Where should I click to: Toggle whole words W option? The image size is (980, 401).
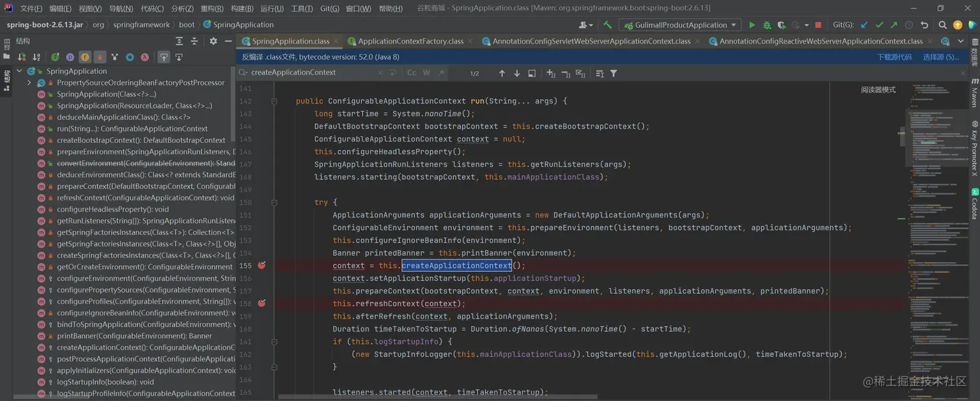426,73
